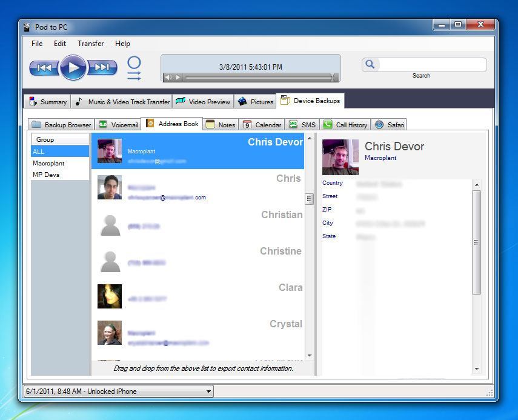Viewport: 518px width, 420px height.
Task: Select the Clara contact name
Action: [290, 287]
